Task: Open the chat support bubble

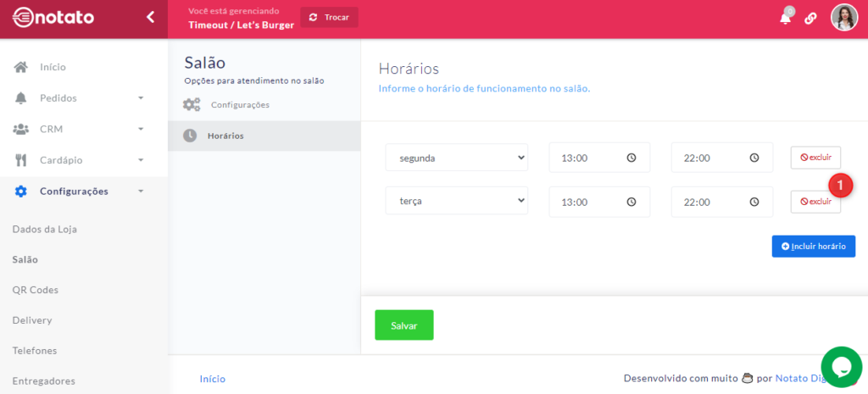Action: (x=841, y=366)
